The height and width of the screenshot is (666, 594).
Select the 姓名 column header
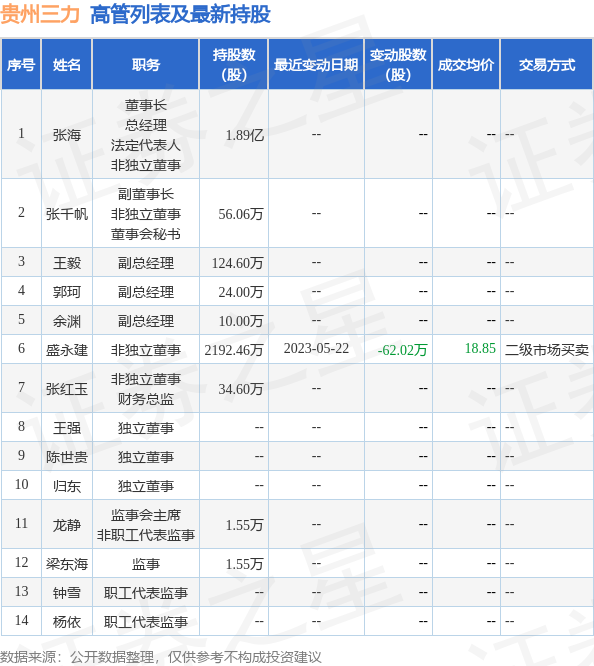tap(67, 65)
